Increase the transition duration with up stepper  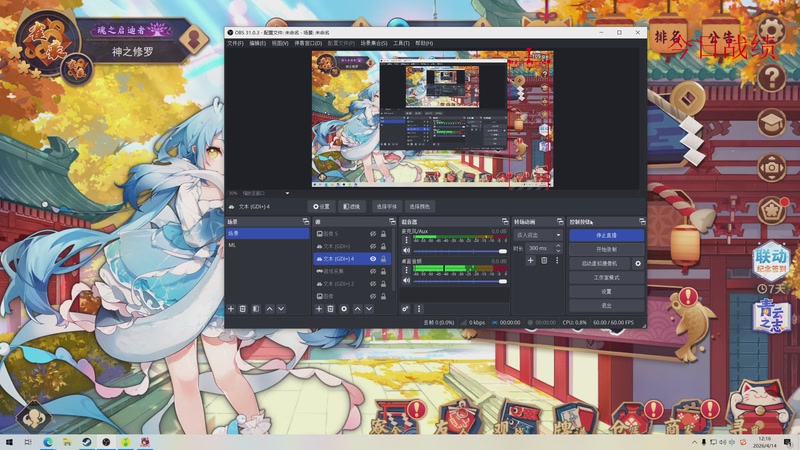point(558,245)
